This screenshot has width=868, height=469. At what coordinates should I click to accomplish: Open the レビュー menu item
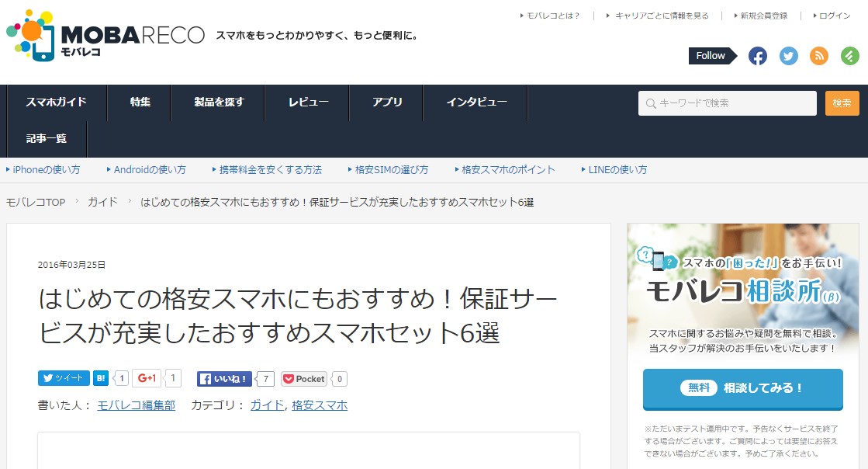pyautogui.click(x=308, y=102)
